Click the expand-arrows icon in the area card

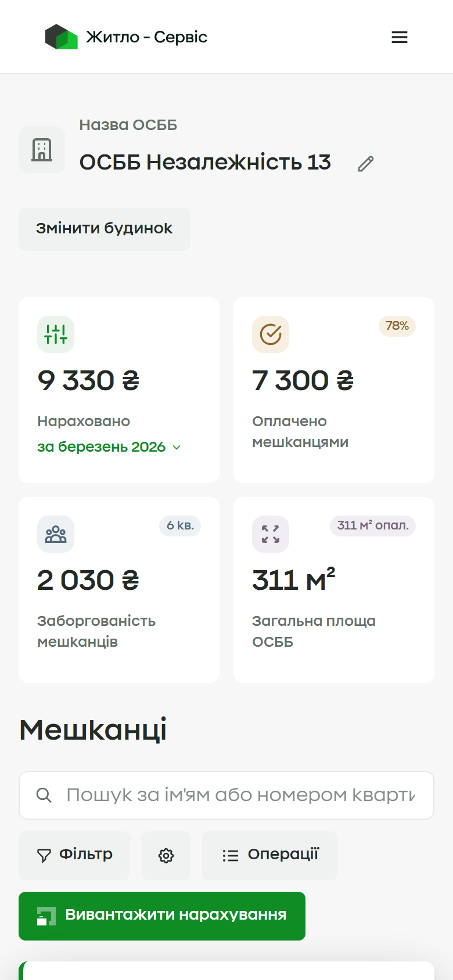271,534
